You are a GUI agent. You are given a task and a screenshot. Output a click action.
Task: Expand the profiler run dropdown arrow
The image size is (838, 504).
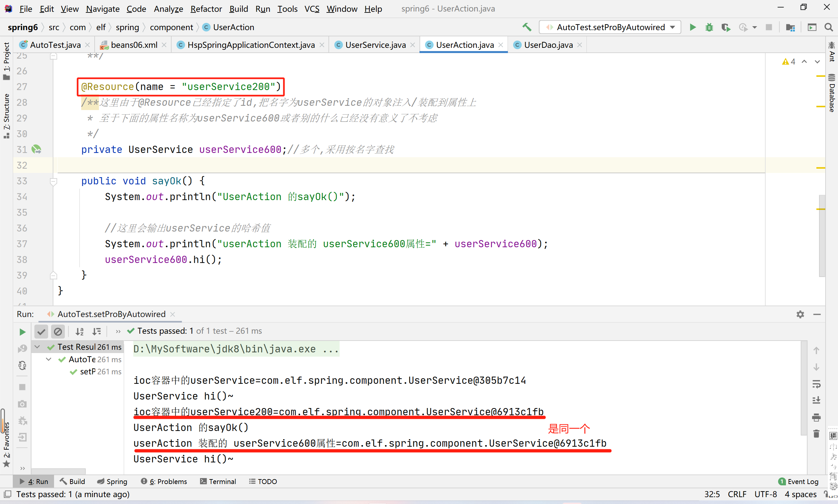(754, 27)
